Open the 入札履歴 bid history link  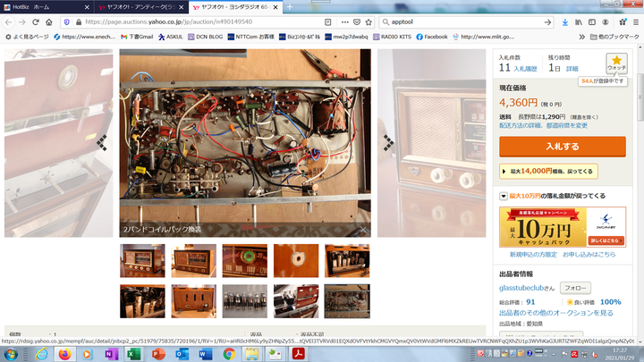526,68
